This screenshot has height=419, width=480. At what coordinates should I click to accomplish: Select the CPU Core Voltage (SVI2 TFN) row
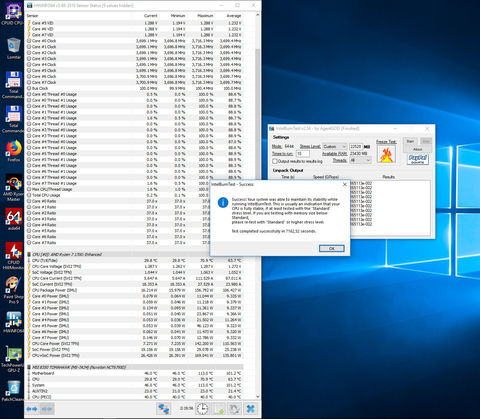pyautogui.click(x=135, y=266)
